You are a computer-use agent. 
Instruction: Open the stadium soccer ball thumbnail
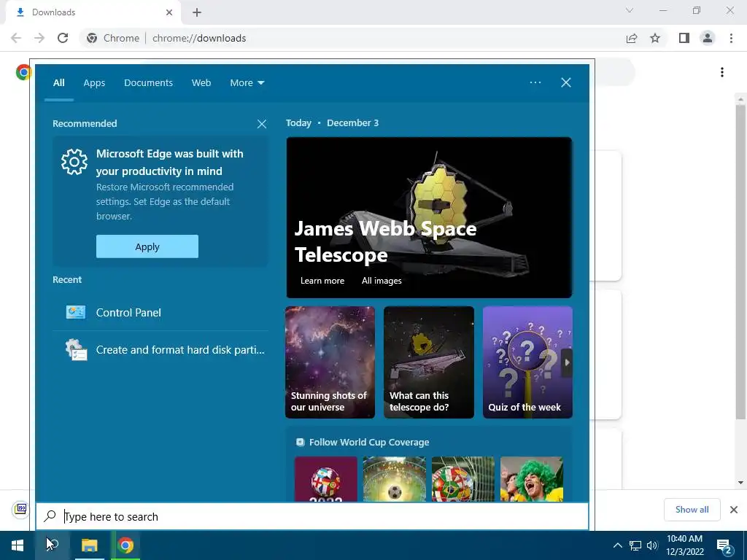tap(395, 479)
